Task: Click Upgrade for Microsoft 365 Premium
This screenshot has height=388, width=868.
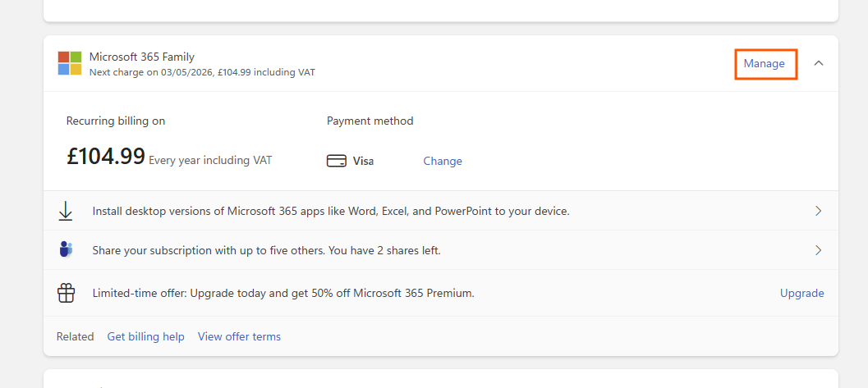Action: pyautogui.click(x=801, y=293)
